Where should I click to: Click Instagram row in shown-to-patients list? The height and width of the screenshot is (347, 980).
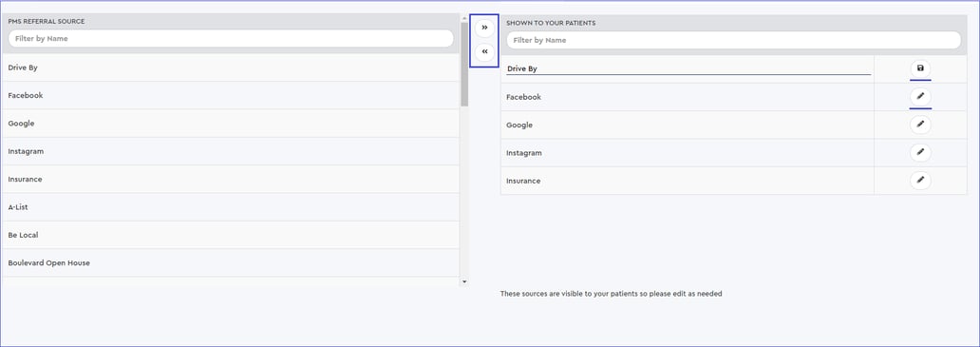tap(687, 152)
